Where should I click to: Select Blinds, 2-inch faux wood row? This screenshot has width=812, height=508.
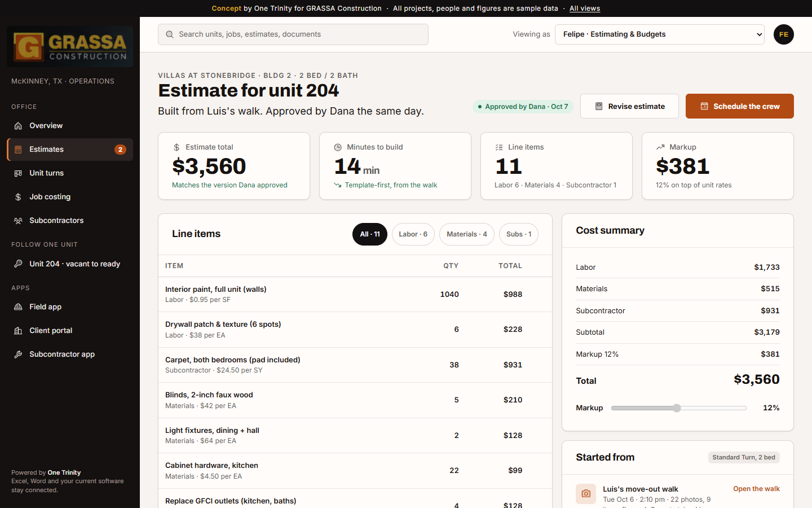[x=355, y=400]
